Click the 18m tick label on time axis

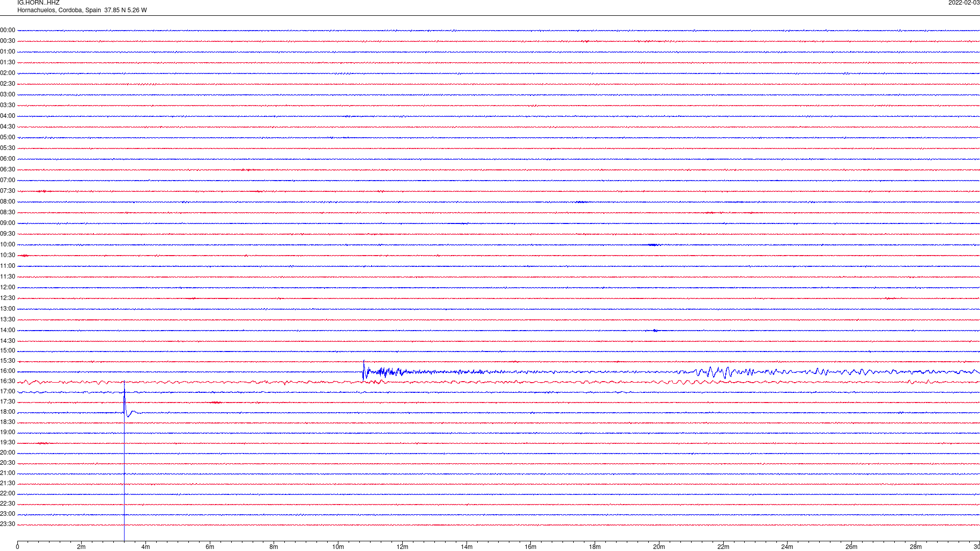click(595, 547)
